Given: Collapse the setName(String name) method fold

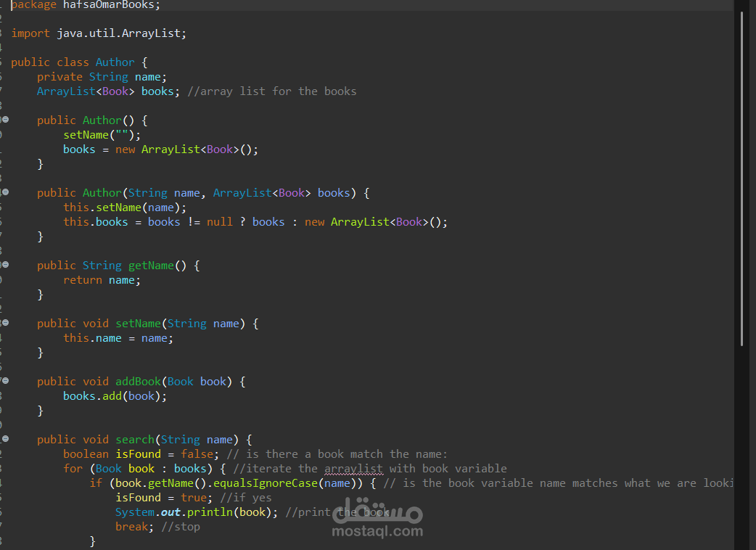Looking at the screenshot, I should click(5, 323).
